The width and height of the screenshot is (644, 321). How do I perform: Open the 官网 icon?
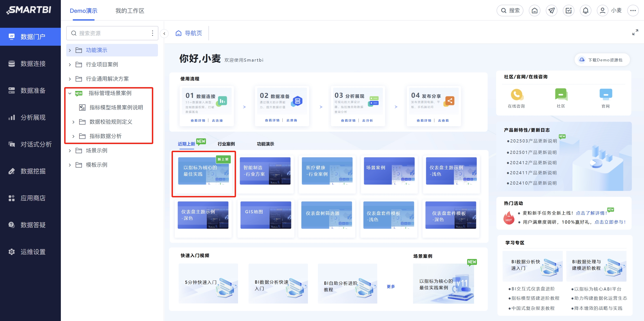pyautogui.click(x=606, y=95)
